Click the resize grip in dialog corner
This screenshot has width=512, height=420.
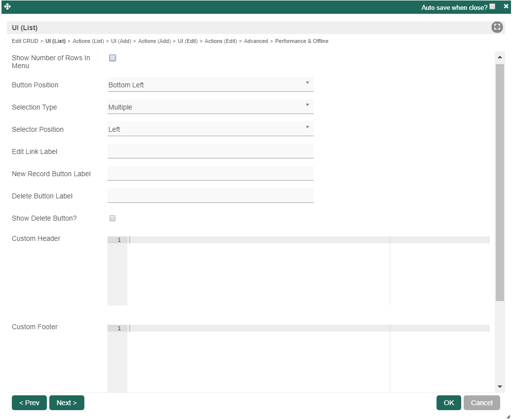pos(508,416)
